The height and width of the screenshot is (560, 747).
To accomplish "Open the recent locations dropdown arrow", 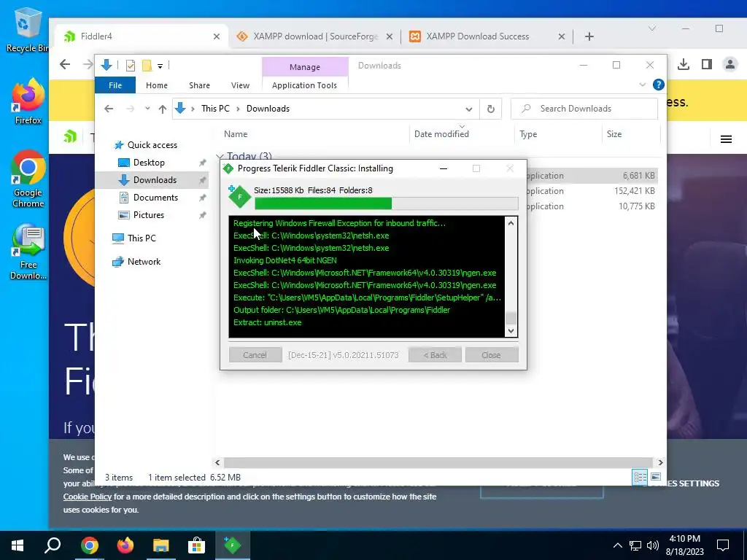I will coord(147,109).
